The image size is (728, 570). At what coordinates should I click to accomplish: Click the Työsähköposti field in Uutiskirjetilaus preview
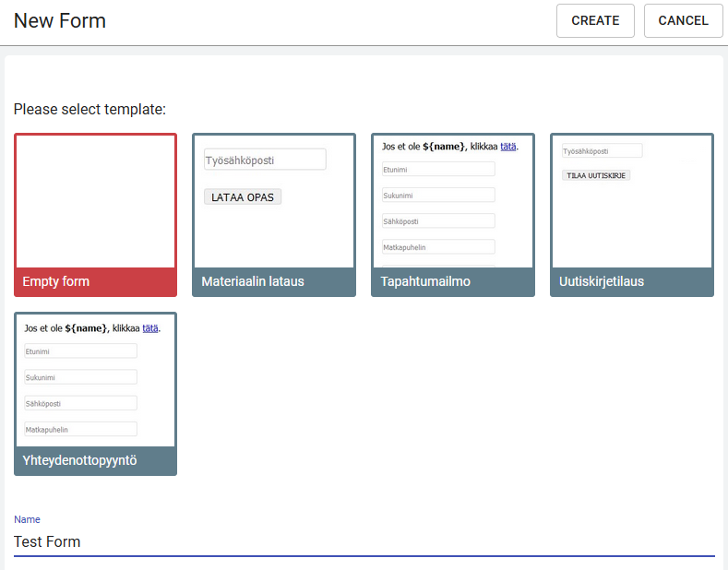coord(603,151)
